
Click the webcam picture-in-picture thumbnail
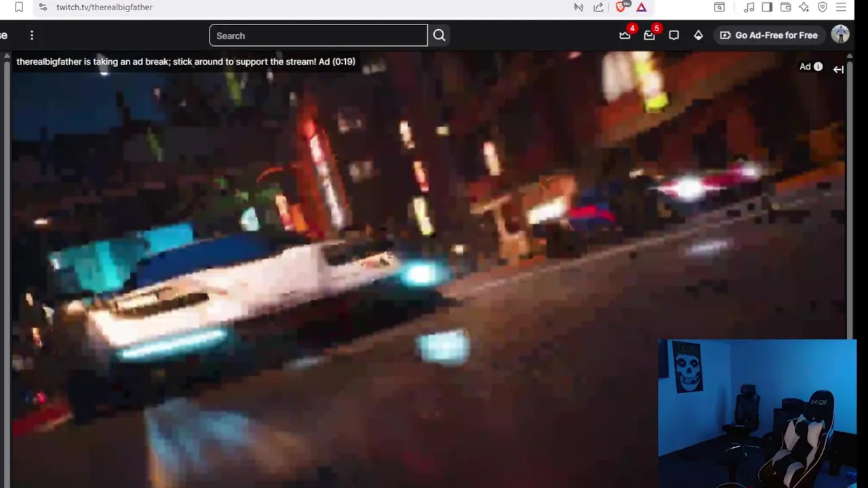(757, 413)
